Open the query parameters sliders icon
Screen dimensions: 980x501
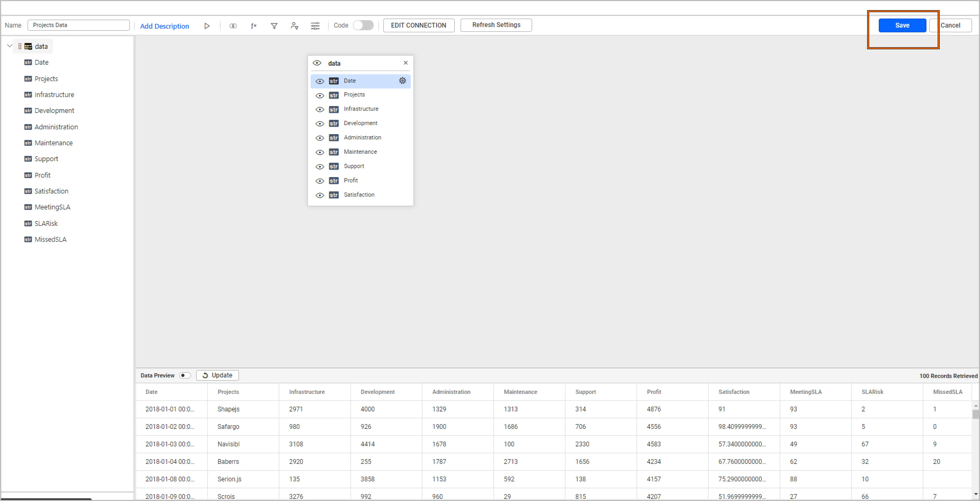(315, 26)
